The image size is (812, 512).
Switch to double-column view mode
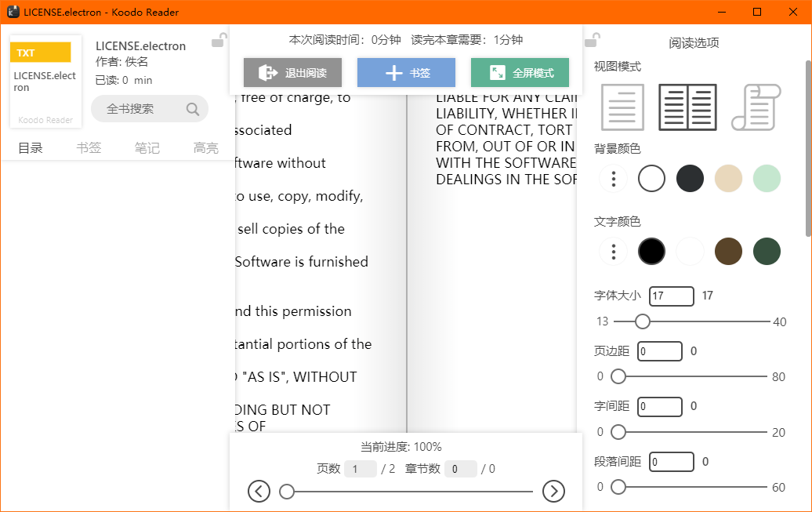(x=687, y=107)
